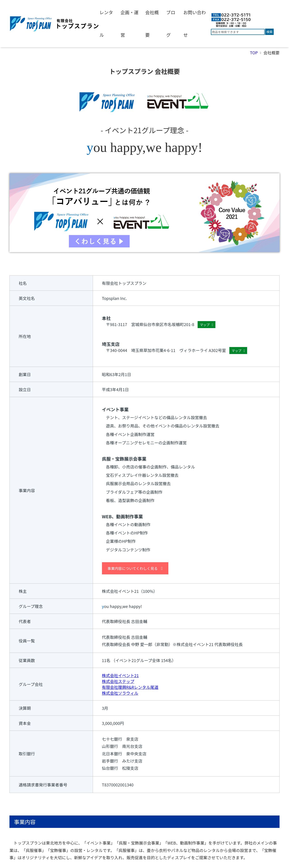
Task: Click the Topsplan Inc. table cell
Action: [186, 299]
